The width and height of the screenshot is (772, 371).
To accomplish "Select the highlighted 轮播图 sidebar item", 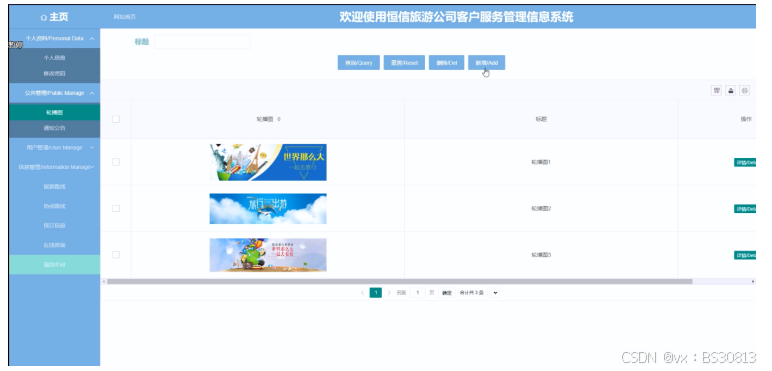I will tap(54, 113).
